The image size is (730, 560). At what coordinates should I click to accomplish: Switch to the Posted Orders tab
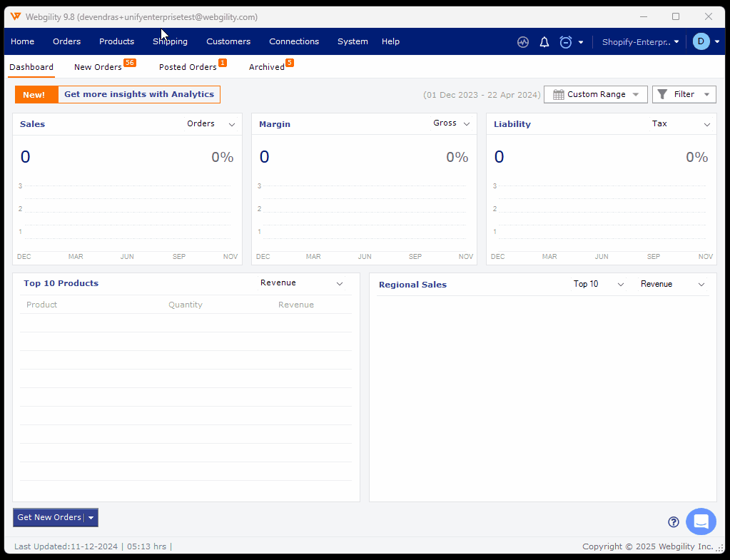[188, 67]
